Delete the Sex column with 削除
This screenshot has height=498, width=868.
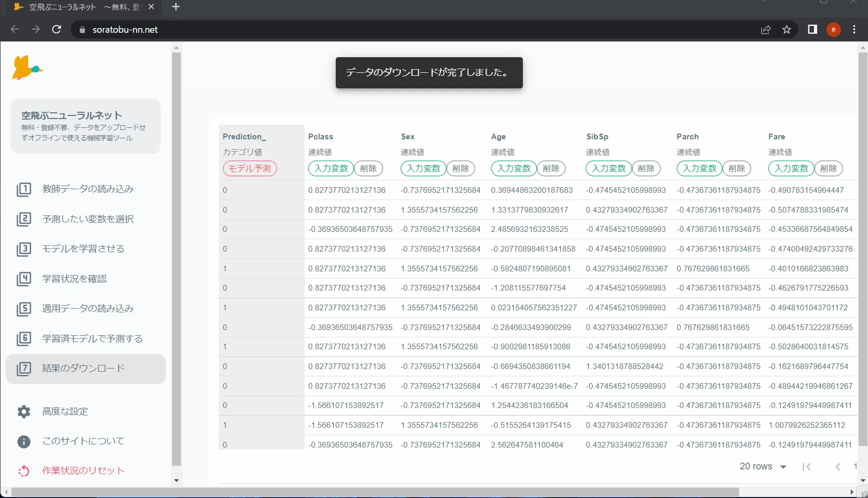(x=461, y=168)
